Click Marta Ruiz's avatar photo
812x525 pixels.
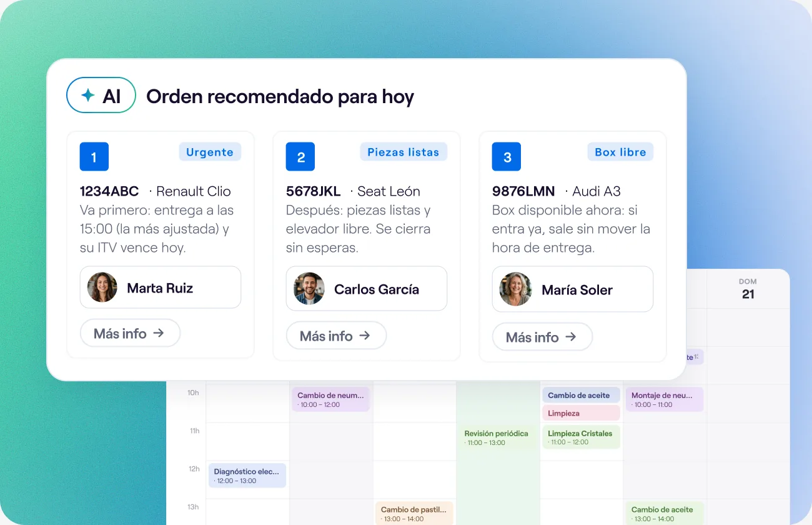102,287
